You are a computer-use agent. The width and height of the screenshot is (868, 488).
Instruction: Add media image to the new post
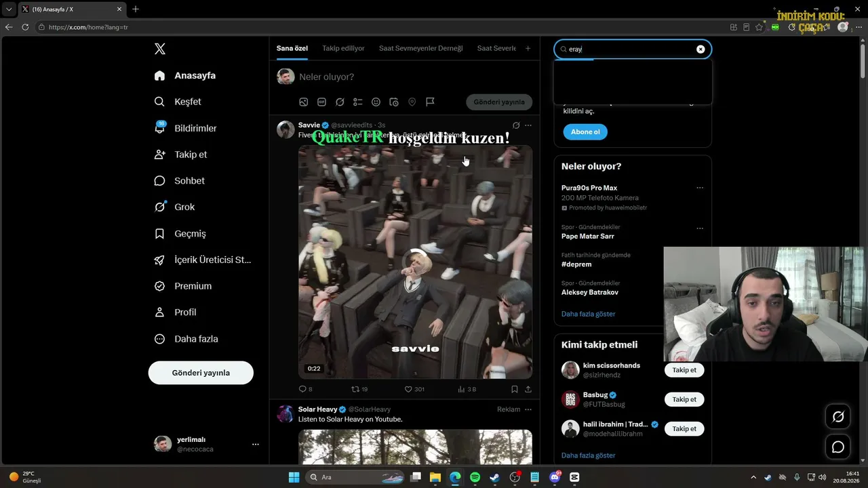304,102
